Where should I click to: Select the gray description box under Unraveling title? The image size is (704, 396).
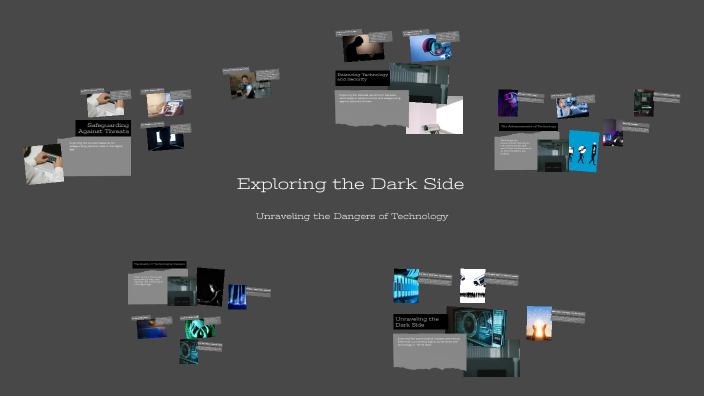coord(430,352)
